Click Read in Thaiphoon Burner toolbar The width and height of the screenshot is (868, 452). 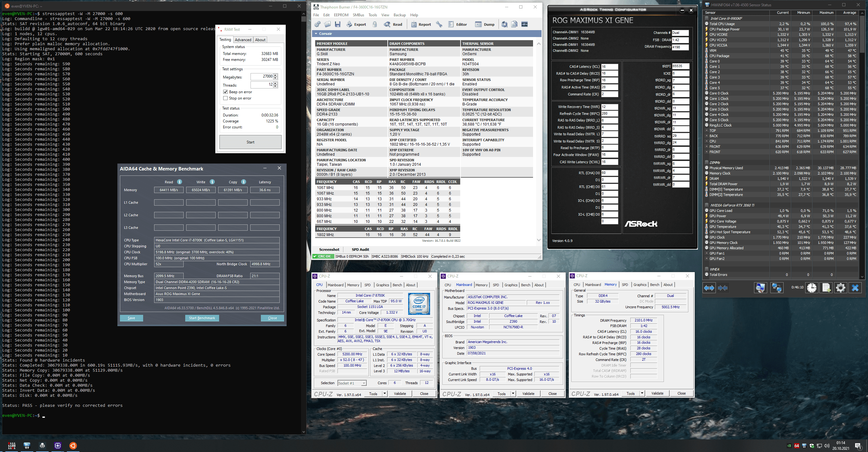393,24
